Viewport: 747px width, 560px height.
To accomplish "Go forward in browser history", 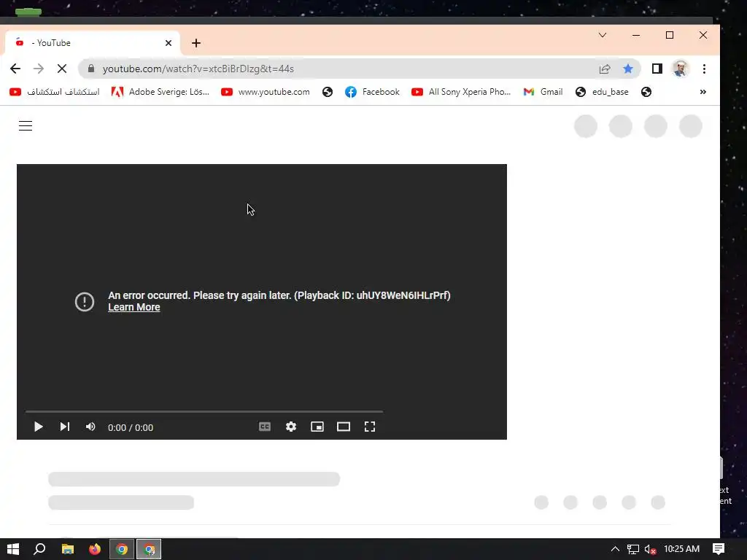I will pyautogui.click(x=39, y=69).
